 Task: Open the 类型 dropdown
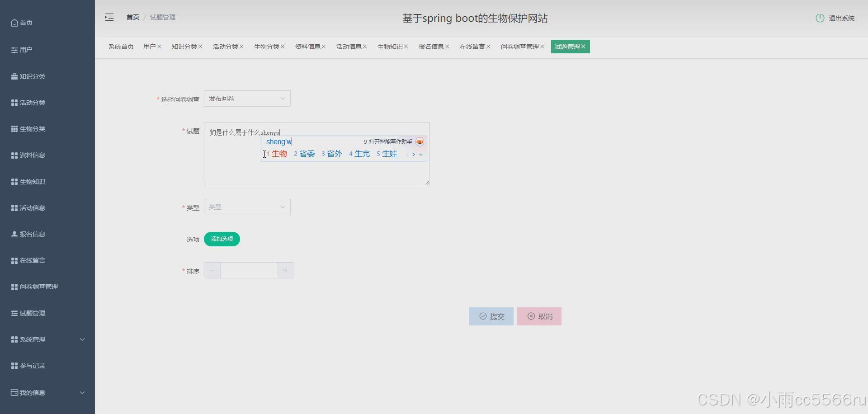tap(247, 207)
